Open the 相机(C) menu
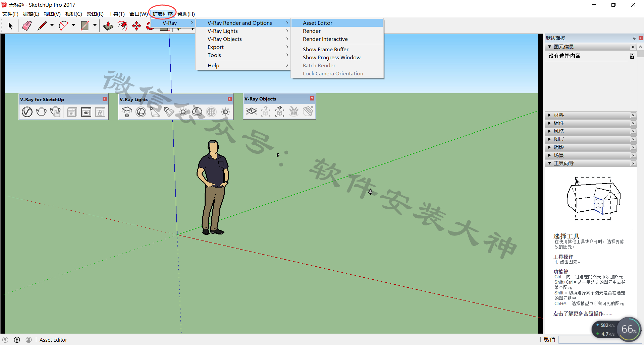Image resolution: width=644 pixels, height=345 pixels. coord(74,14)
